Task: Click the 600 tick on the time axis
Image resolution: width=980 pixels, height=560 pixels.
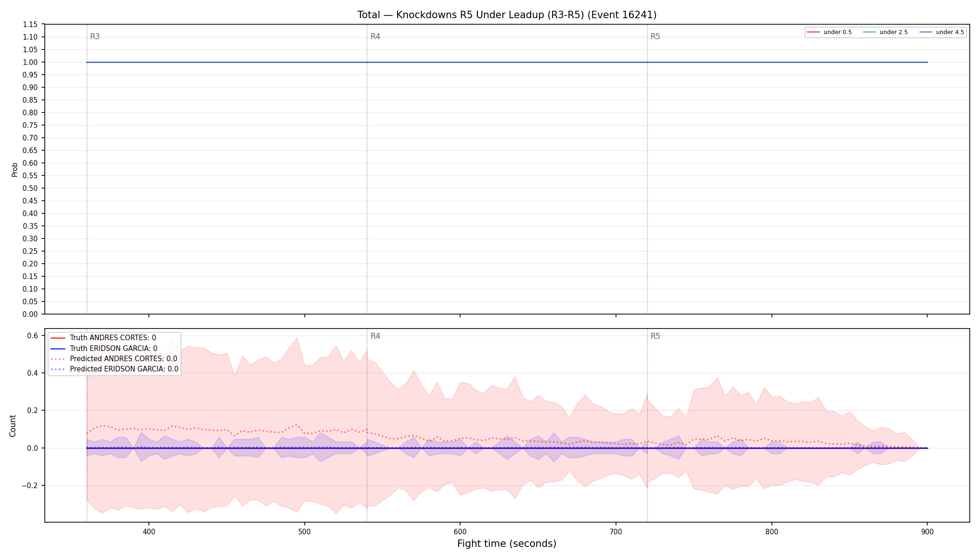Action: 460,532
